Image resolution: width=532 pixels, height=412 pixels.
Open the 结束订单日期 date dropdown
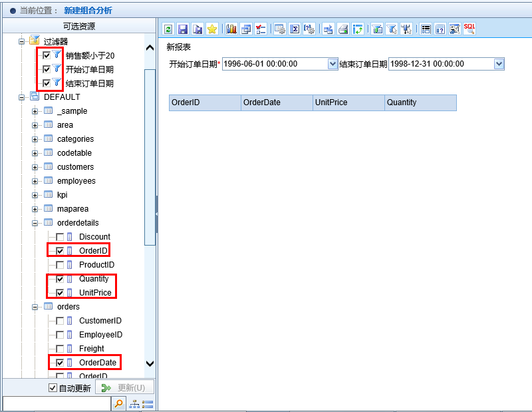(499, 64)
